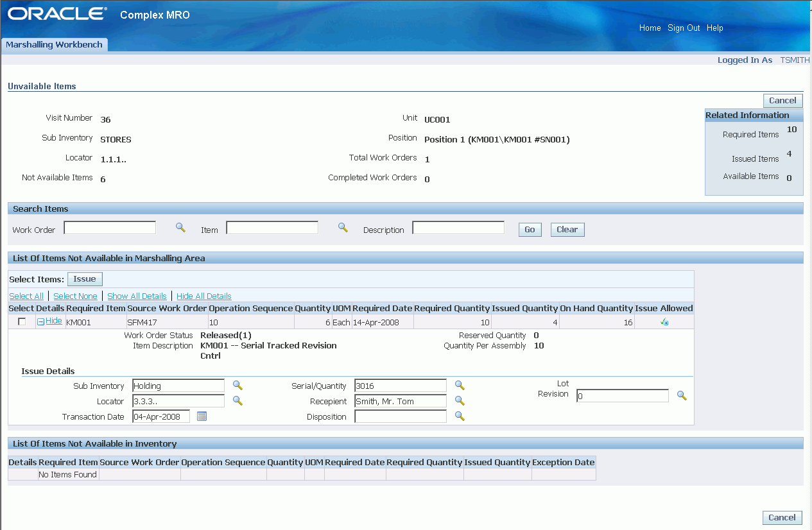Viewport: 812px width, 530px height.
Task: Focus the Work Order search field
Action: [x=110, y=228]
